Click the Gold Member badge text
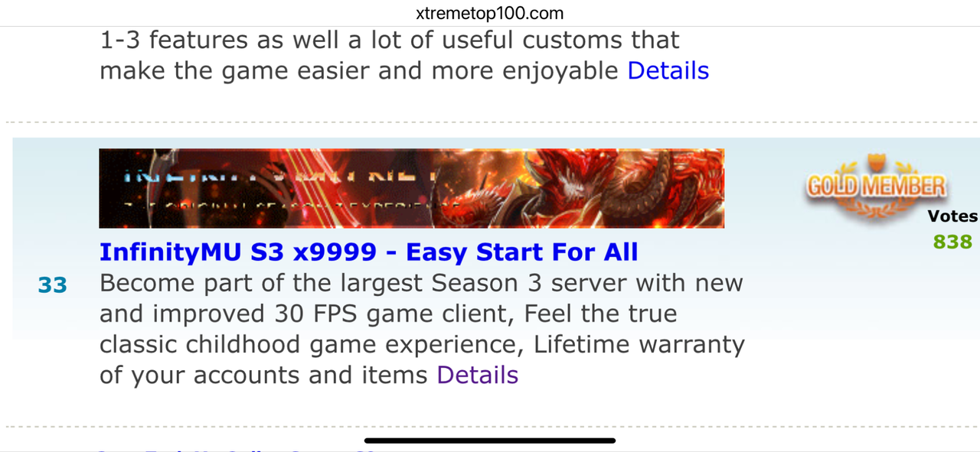The image size is (980, 452). pos(877,186)
